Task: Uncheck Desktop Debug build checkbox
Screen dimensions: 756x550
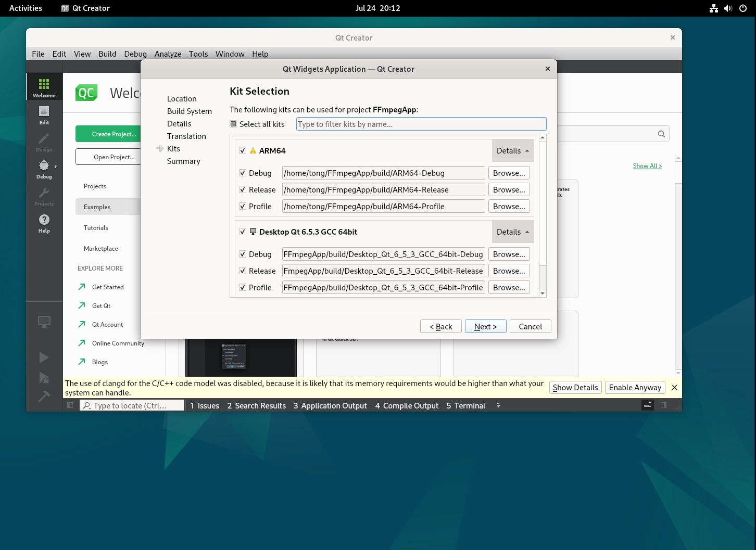Action: coord(243,254)
